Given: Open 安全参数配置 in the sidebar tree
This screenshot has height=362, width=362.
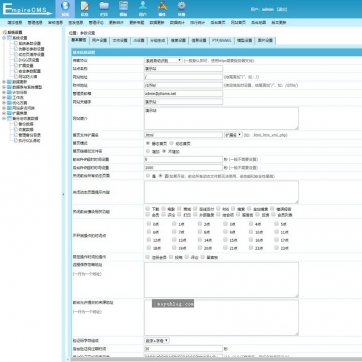Looking at the screenshot, I should (x=29, y=71).
